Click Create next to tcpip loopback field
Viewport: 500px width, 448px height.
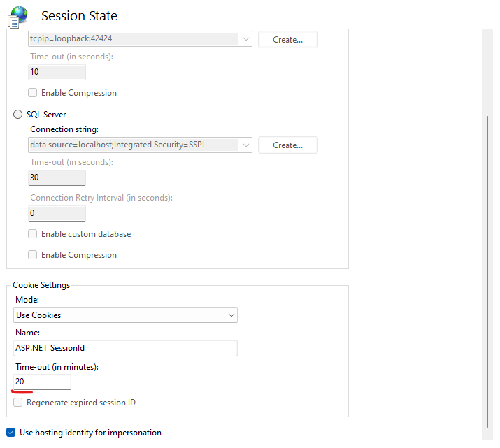(x=288, y=40)
